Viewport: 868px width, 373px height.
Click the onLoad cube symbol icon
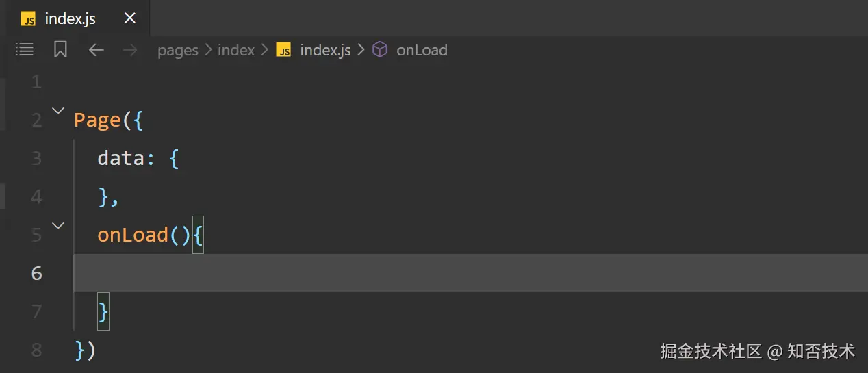[x=380, y=50]
